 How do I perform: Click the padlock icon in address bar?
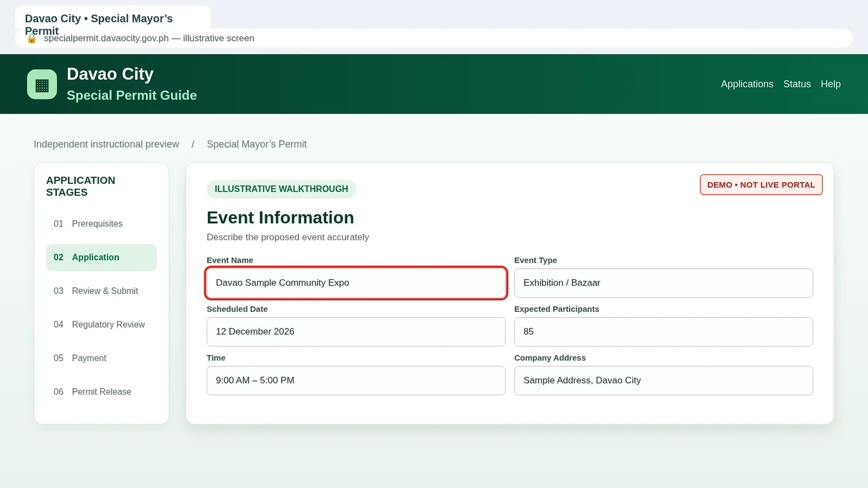coord(32,39)
